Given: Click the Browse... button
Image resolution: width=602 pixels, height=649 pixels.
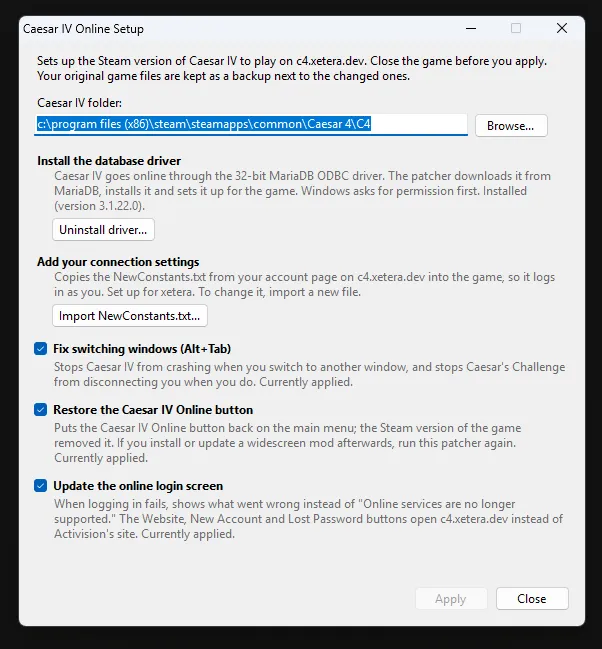Looking at the screenshot, I should click(x=511, y=125).
